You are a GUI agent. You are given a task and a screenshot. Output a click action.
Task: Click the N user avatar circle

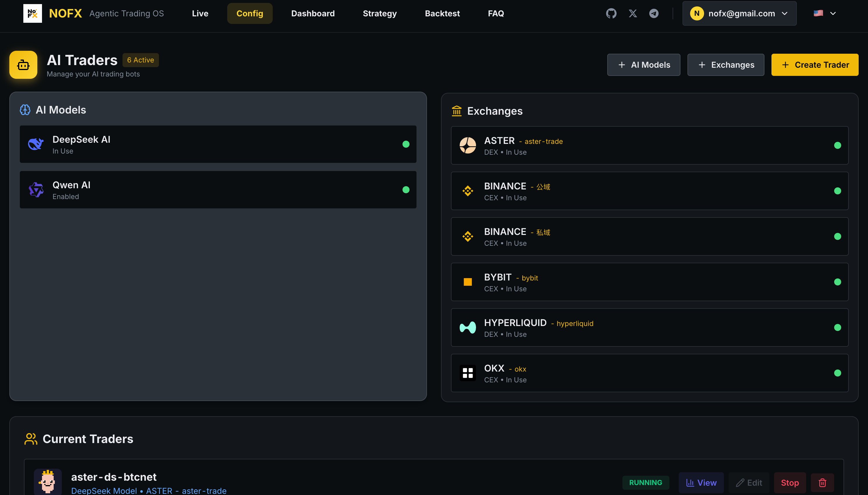tap(697, 13)
